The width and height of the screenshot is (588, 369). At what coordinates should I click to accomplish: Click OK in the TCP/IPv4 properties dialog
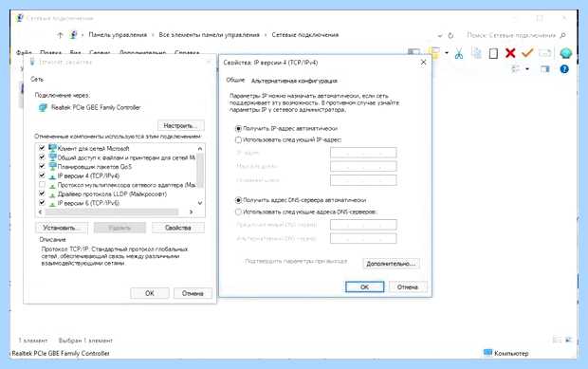pyautogui.click(x=364, y=286)
